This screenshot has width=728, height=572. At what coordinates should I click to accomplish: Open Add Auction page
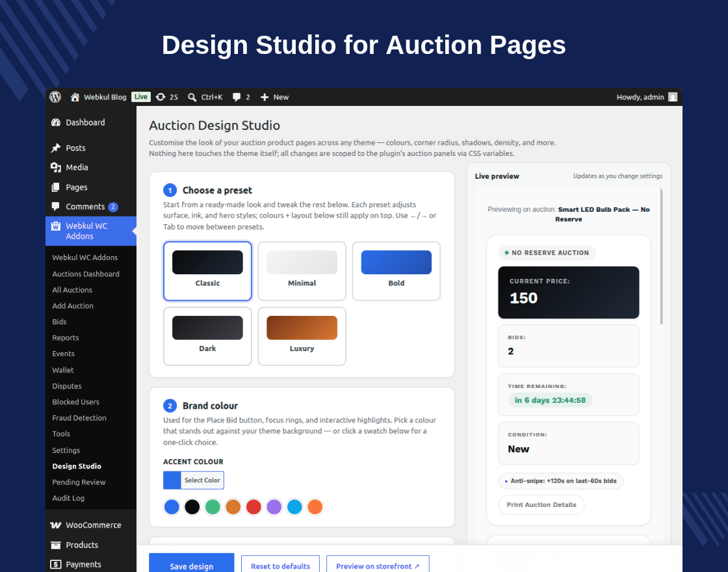point(73,305)
